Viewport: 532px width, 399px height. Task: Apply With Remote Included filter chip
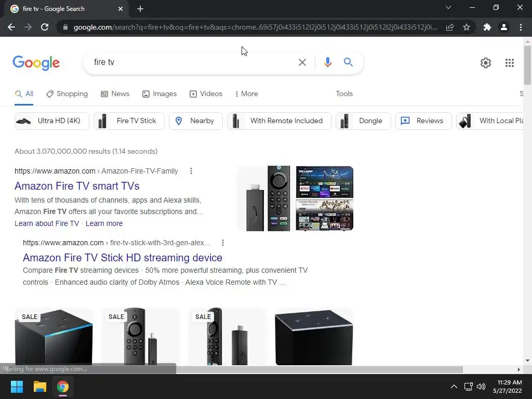279,121
